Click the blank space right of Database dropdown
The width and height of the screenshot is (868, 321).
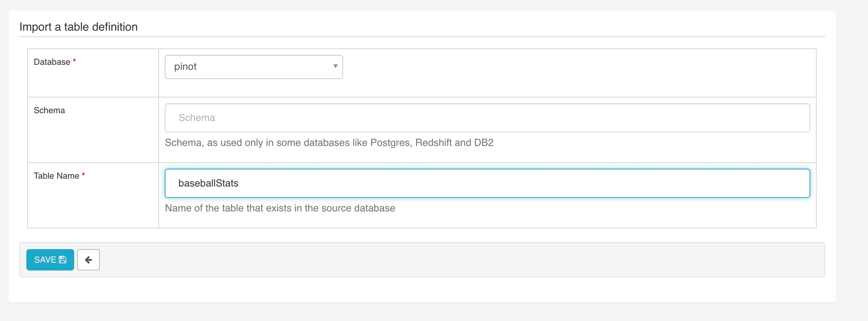coord(565,72)
